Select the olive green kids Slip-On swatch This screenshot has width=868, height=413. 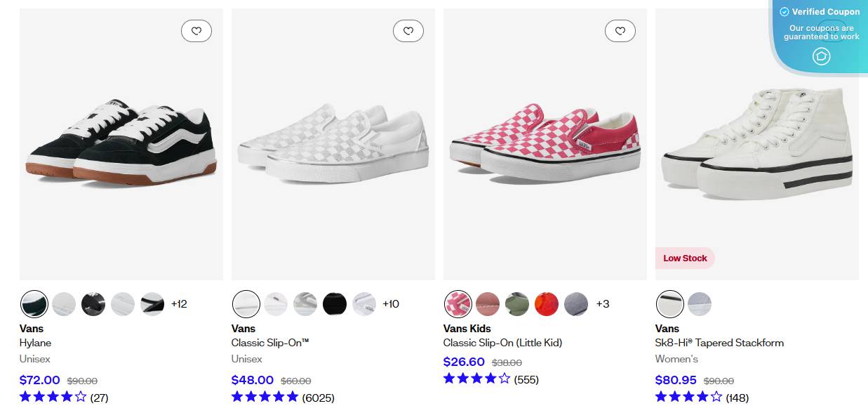pyautogui.click(x=517, y=304)
